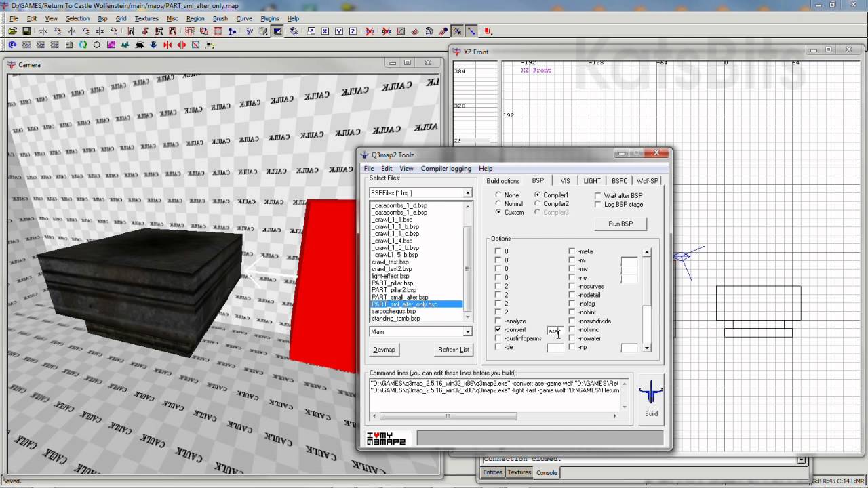The width and height of the screenshot is (868, 488).
Task: Select light-effect.bsp in the file list
Action: [x=391, y=276]
